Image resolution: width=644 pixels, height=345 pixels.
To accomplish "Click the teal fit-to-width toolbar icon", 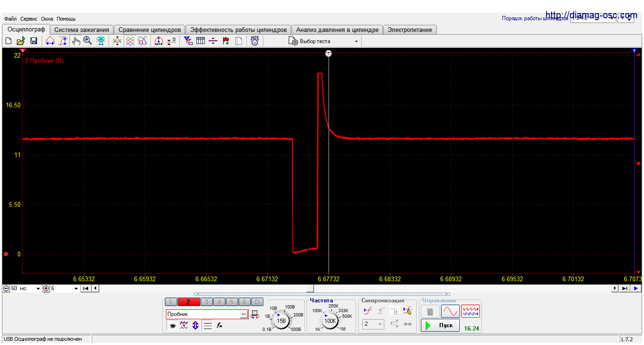I will pyautogui.click(x=101, y=41).
